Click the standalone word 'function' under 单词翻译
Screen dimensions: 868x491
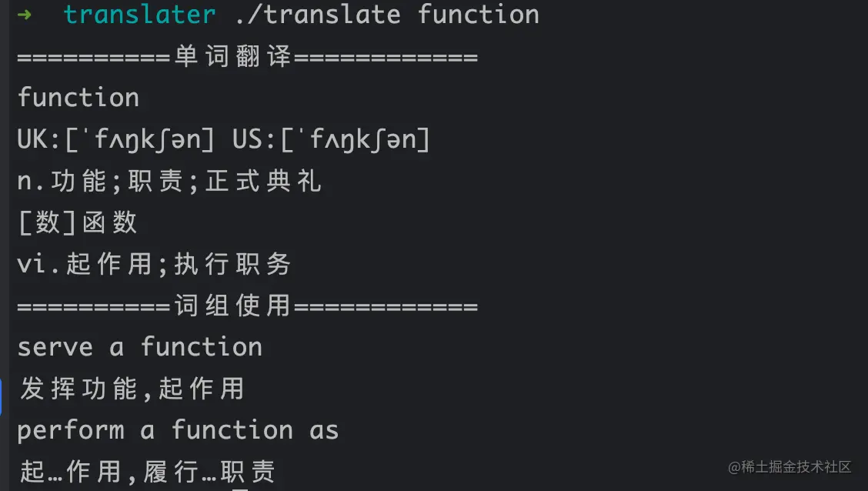pyautogui.click(x=78, y=98)
